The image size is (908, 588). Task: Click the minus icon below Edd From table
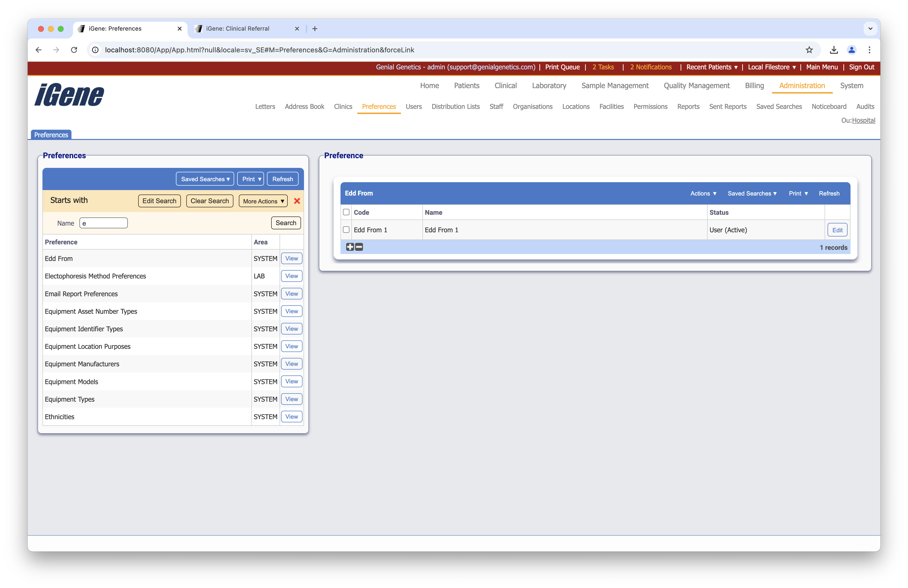359,247
